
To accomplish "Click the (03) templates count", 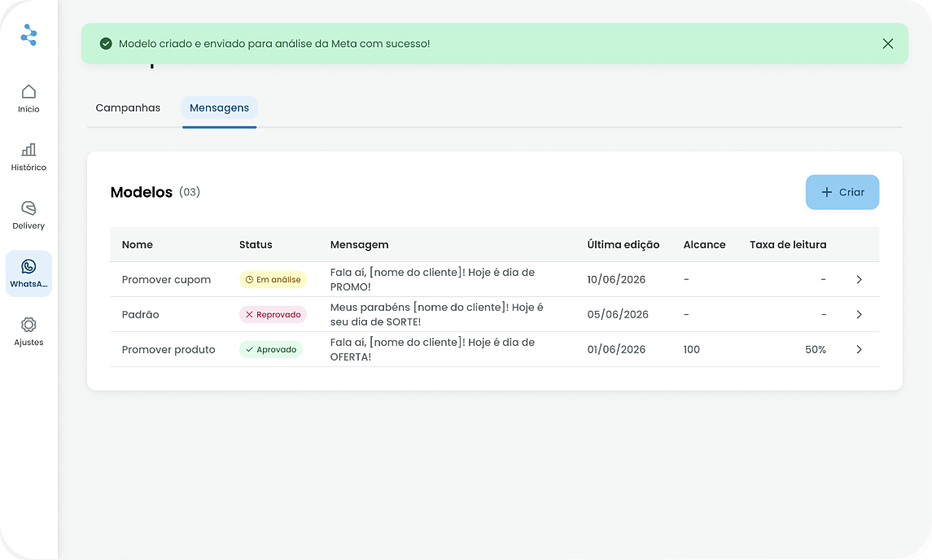I will pos(190,192).
